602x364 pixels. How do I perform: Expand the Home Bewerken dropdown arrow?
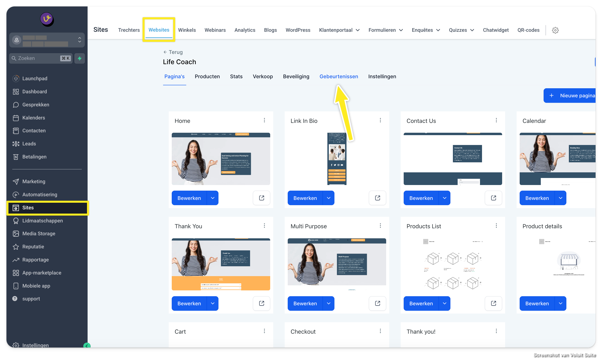[x=213, y=198]
